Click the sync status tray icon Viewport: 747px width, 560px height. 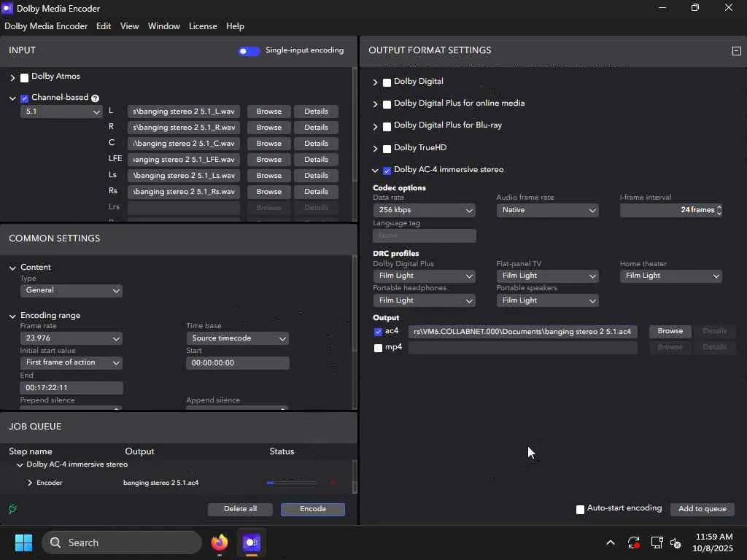tap(634, 542)
